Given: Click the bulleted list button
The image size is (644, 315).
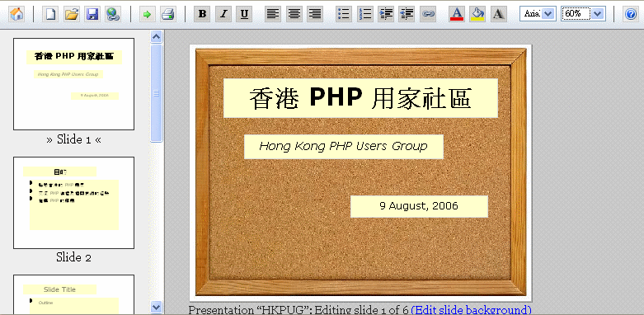Looking at the screenshot, I should pos(343,14).
